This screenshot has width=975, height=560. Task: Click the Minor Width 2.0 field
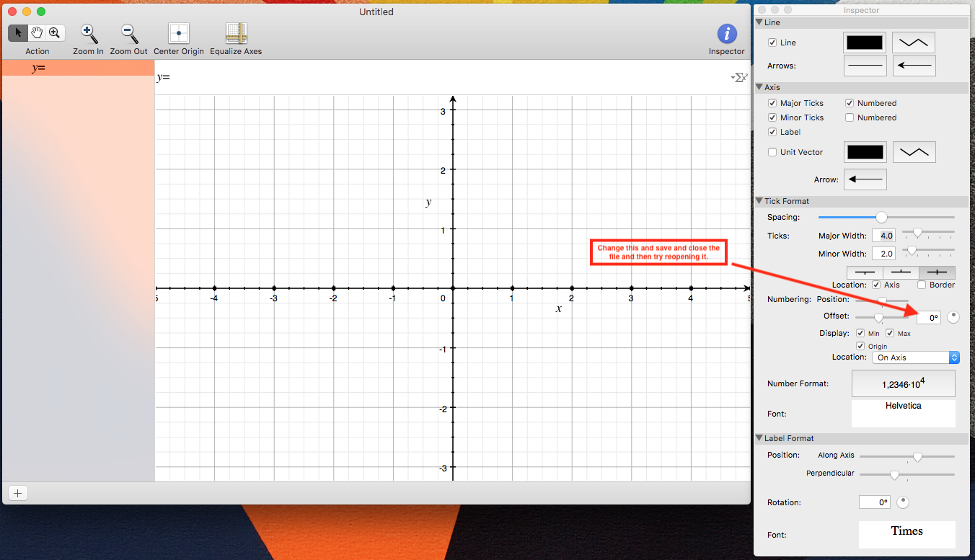884,253
